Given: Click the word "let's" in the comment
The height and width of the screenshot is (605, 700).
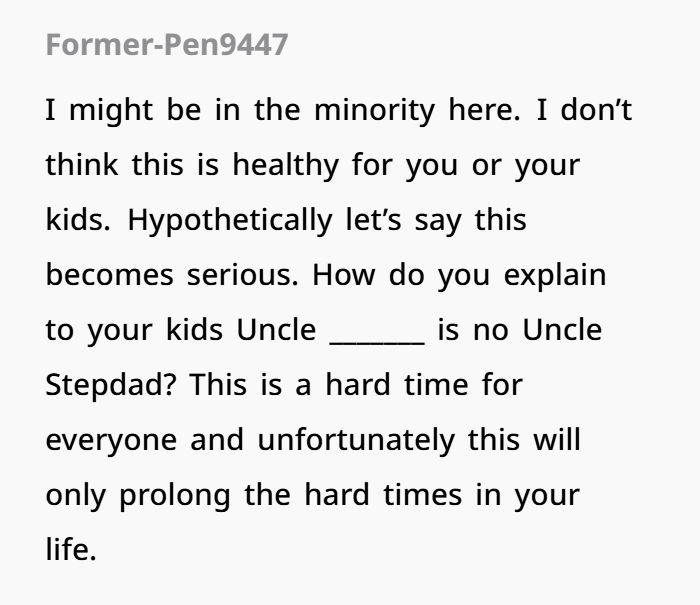Looking at the screenshot, I should point(374,219).
